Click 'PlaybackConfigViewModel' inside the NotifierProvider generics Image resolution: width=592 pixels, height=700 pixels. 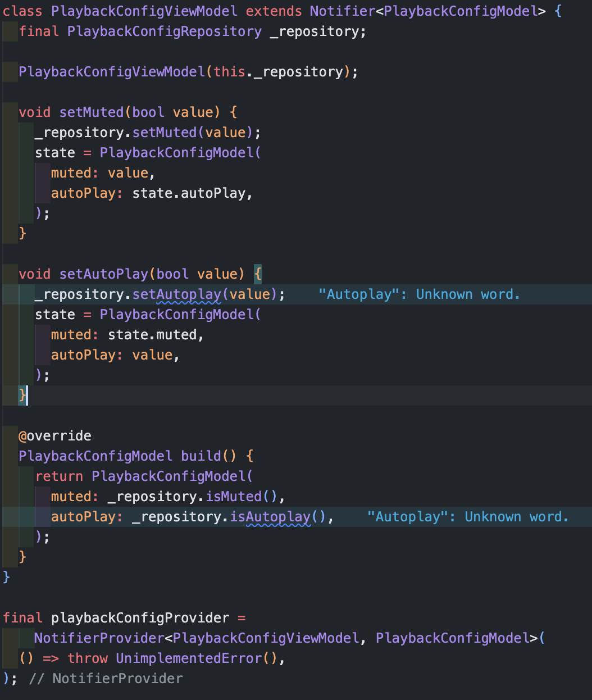point(266,638)
